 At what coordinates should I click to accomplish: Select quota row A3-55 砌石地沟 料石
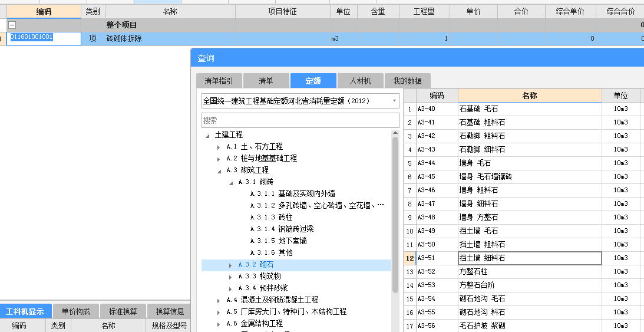point(524,313)
